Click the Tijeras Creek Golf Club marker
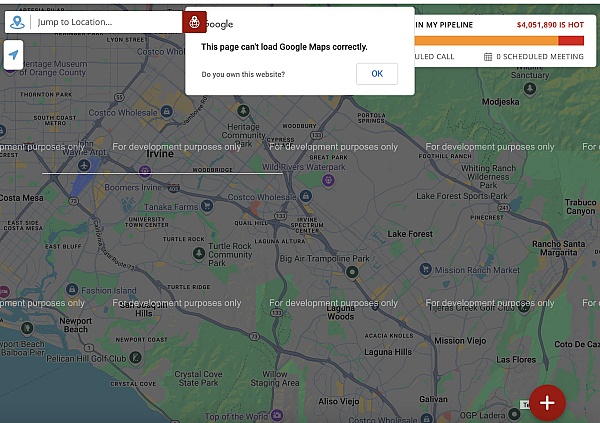600x423 pixels. (523, 309)
